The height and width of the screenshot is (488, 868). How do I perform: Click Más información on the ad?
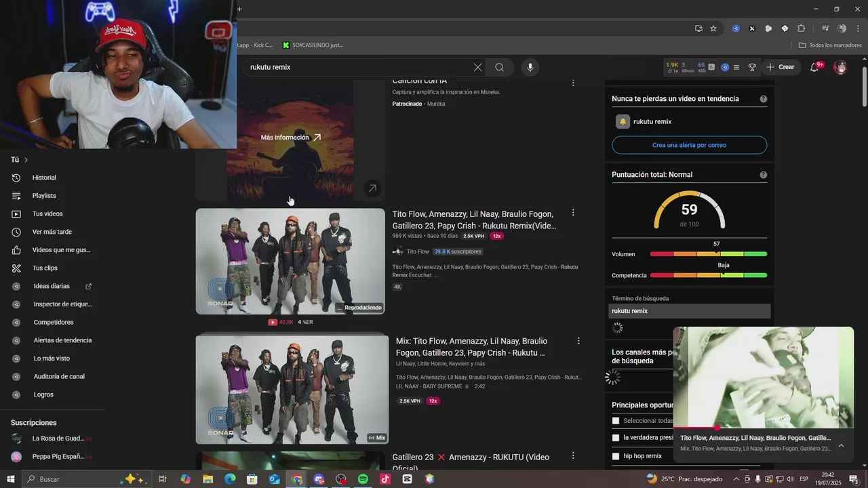click(x=291, y=138)
